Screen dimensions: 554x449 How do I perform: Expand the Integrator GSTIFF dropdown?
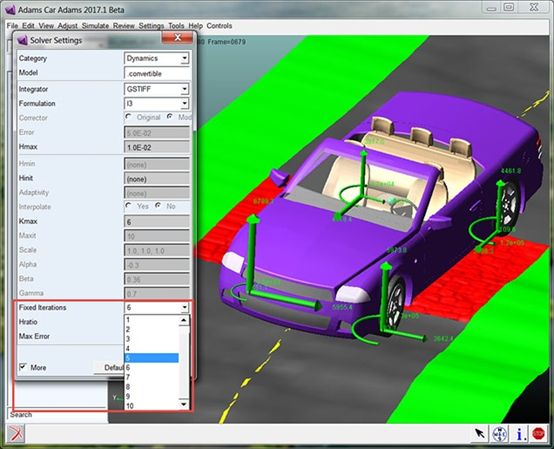pos(157,89)
